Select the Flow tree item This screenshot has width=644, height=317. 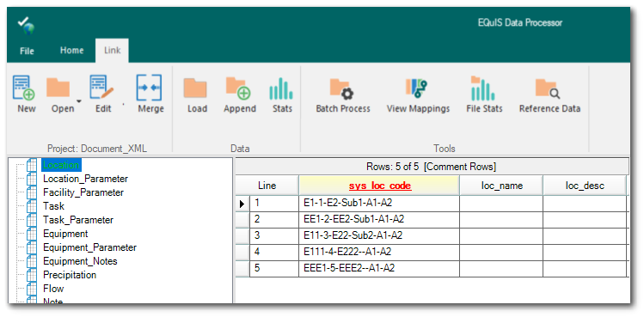click(x=53, y=289)
